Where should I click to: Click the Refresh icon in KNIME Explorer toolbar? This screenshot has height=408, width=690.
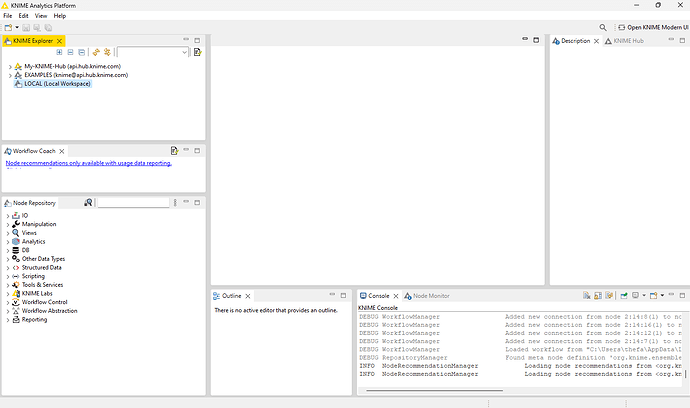coord(107,51)
